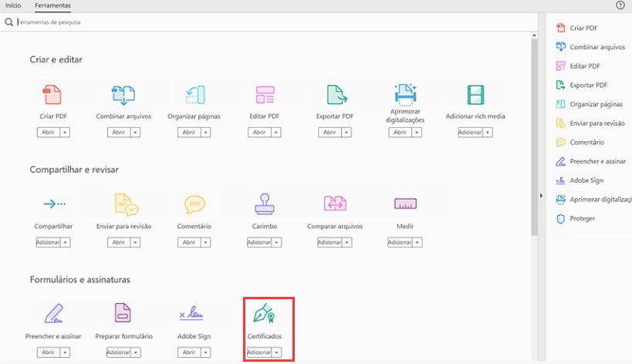Image resolution: width=632 pixels, height=364 pixels.
Task: Select Adobe Sign in the right sidebar
Action: pyautogui.click(x=580, y=180)
